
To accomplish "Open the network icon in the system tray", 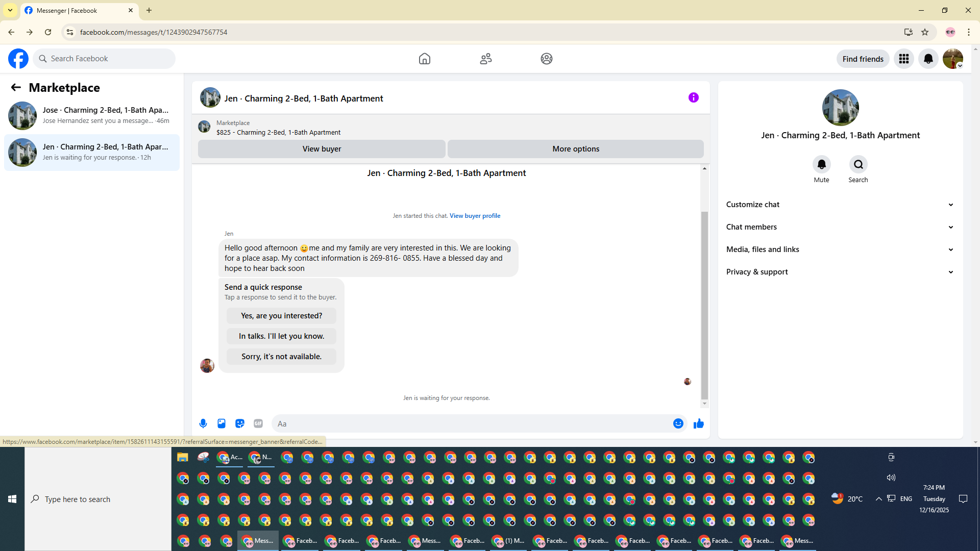I will pyautogui.click(x=891, y=498).
